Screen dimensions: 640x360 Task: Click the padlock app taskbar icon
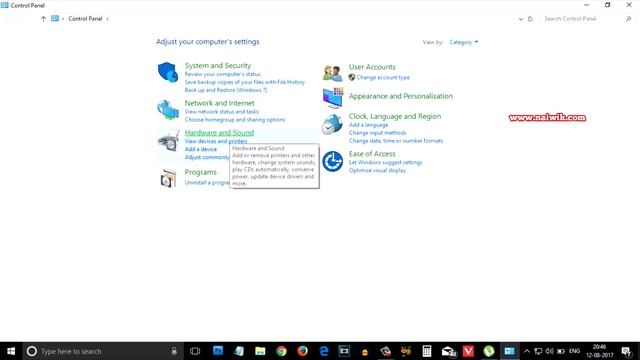pos(364,352)
